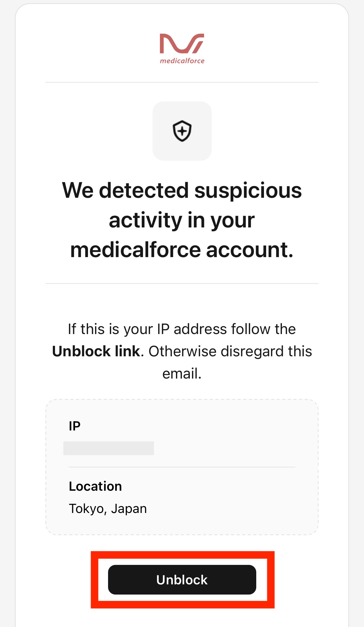Click the word "Japan" in the location
364x627 pixels.
(129, 509)
